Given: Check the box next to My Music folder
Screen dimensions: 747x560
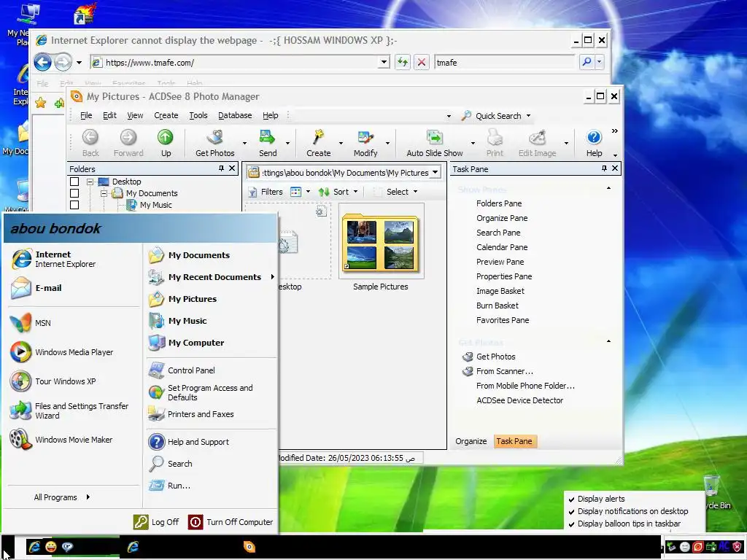Looking at the screenshot, I should [74, 205].
